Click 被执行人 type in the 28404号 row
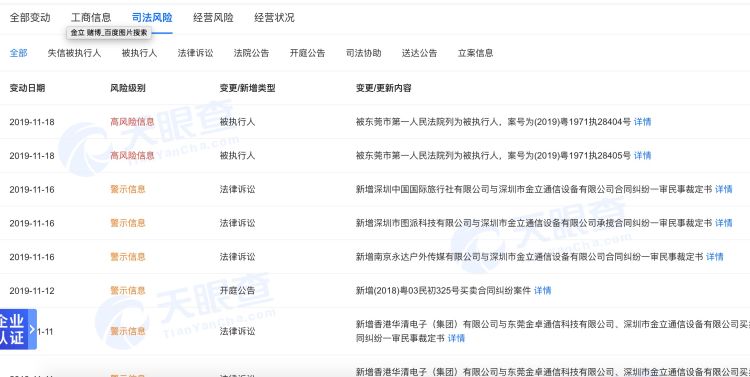Image resolution: width=750 pixels, height=377 pixels. [237, 122]
